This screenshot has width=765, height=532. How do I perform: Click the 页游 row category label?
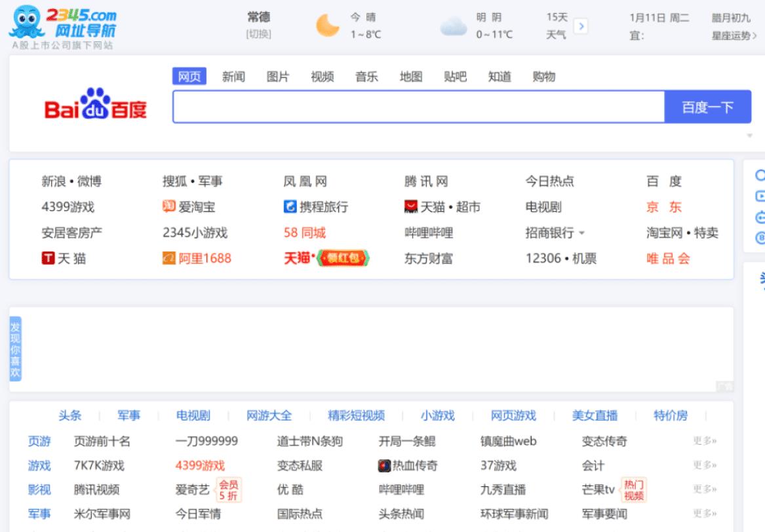(x=39, y=442)
